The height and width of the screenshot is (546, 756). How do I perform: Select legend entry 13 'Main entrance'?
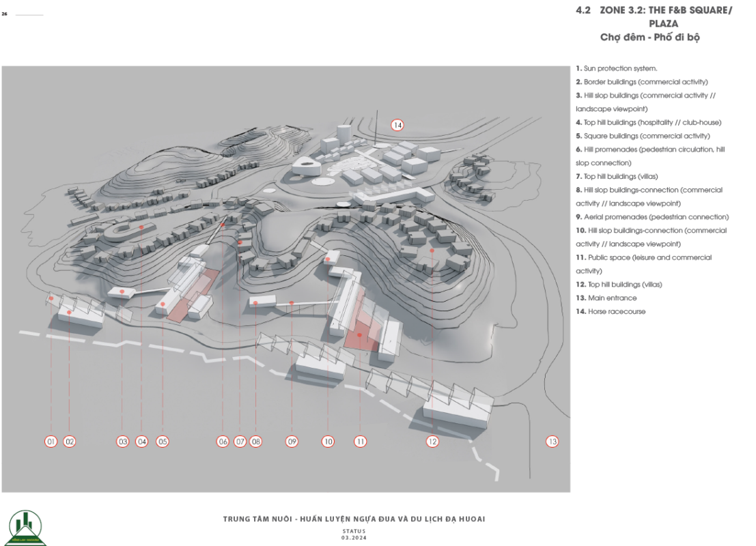pos(606,298)
